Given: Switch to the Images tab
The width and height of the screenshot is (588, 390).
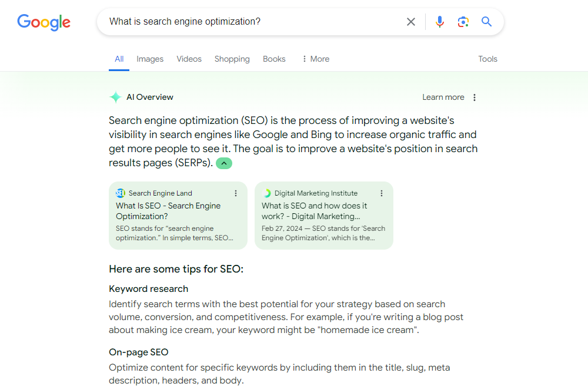Looking at the screenshot, I should coord(150,59).
